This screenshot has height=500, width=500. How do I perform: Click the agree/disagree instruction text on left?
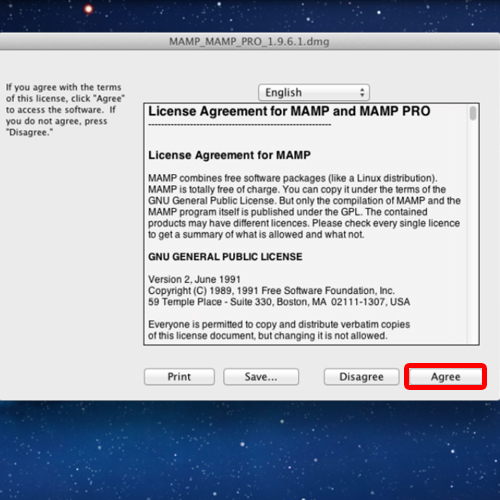point(65,110)
